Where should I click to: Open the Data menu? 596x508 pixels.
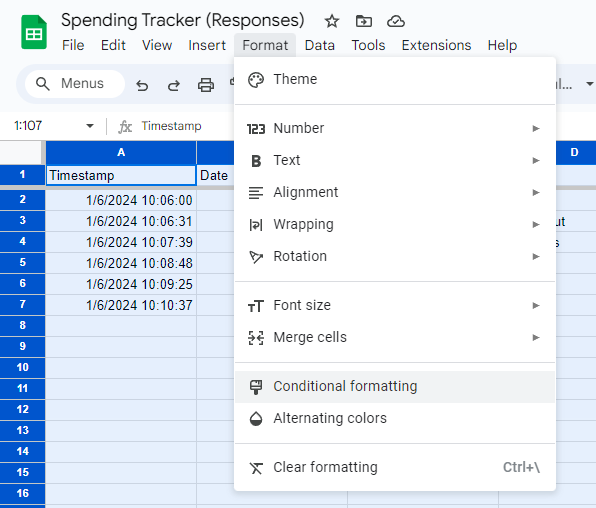coord(320,45)
